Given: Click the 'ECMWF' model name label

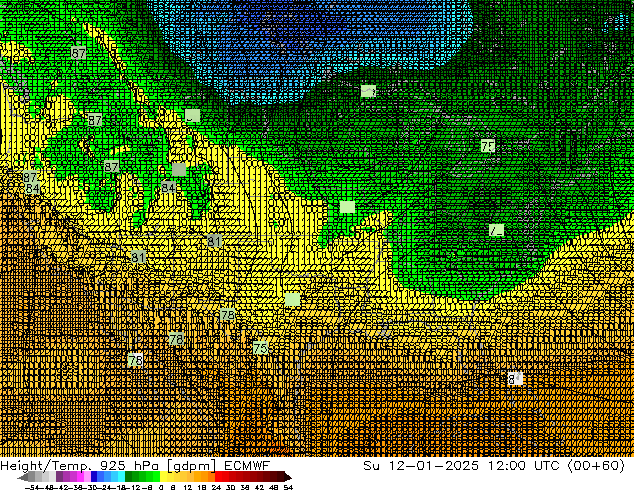Looking at the screenshot, I should (247, 465).
